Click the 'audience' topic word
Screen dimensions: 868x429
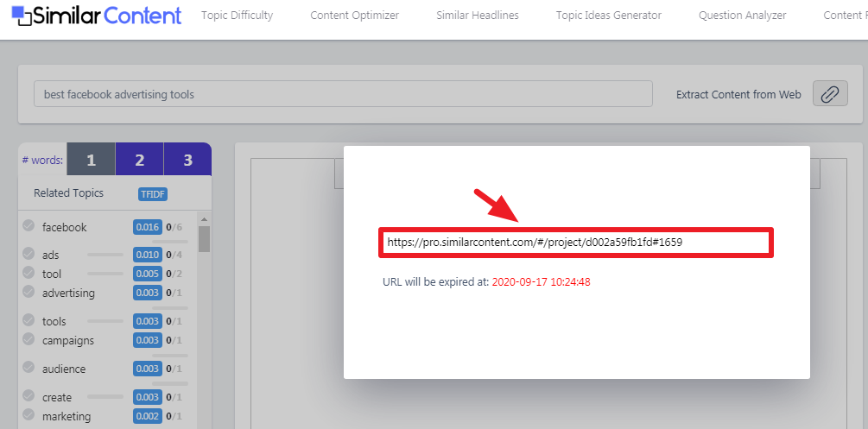(64, 369)
